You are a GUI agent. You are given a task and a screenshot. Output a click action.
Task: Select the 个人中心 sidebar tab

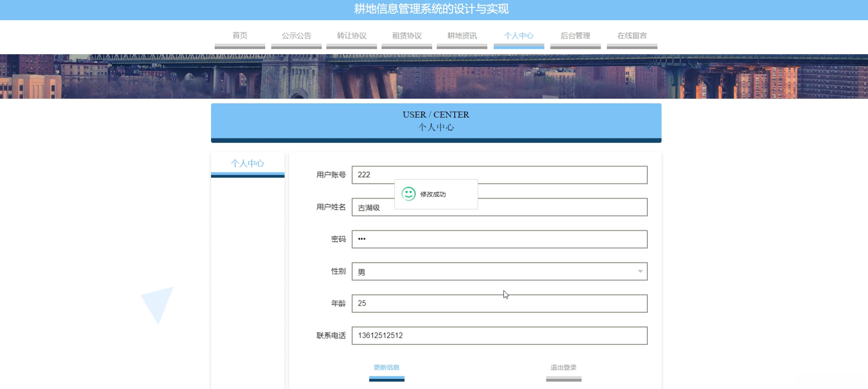click(248, 164)
